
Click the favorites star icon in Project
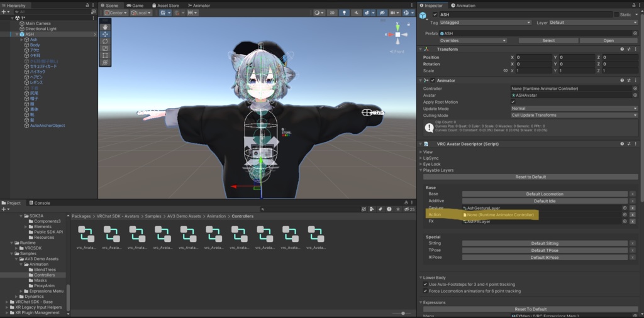397,209
